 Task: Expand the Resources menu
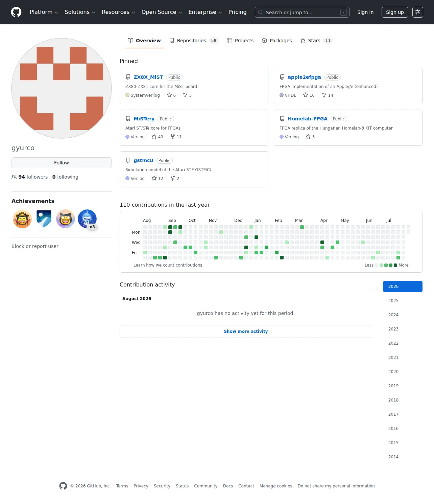(x=118, y=12)
